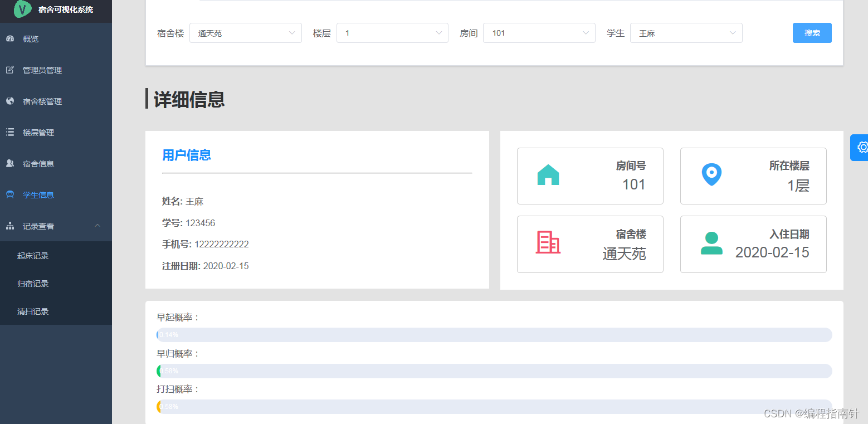
Task: Click the 房间号 101 card
Action: coord(590,176)
